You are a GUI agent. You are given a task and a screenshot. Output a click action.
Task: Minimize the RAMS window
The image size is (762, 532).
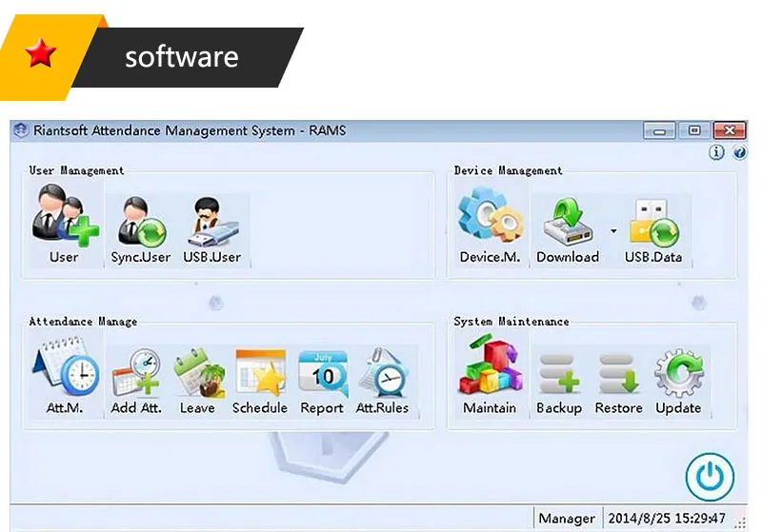(659, 130)
